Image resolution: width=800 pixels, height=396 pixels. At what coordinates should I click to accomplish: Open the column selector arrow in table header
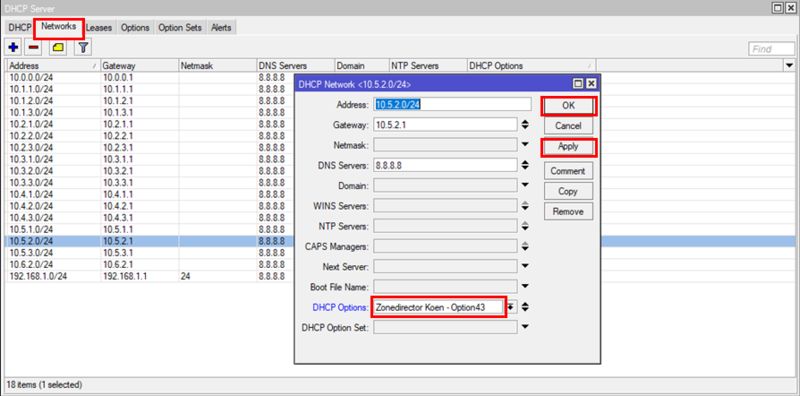(790, 65)
